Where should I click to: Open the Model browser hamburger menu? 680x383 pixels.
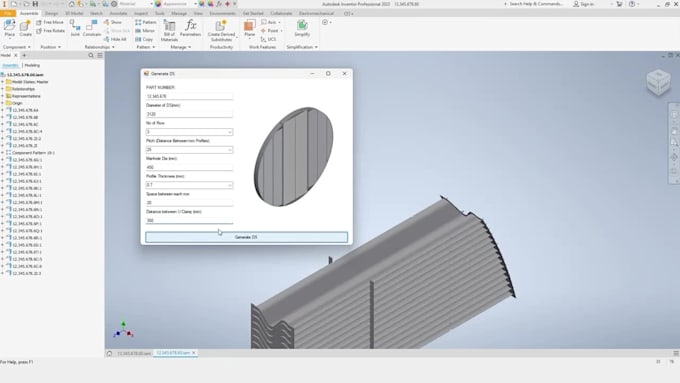(x=100, y=56)
